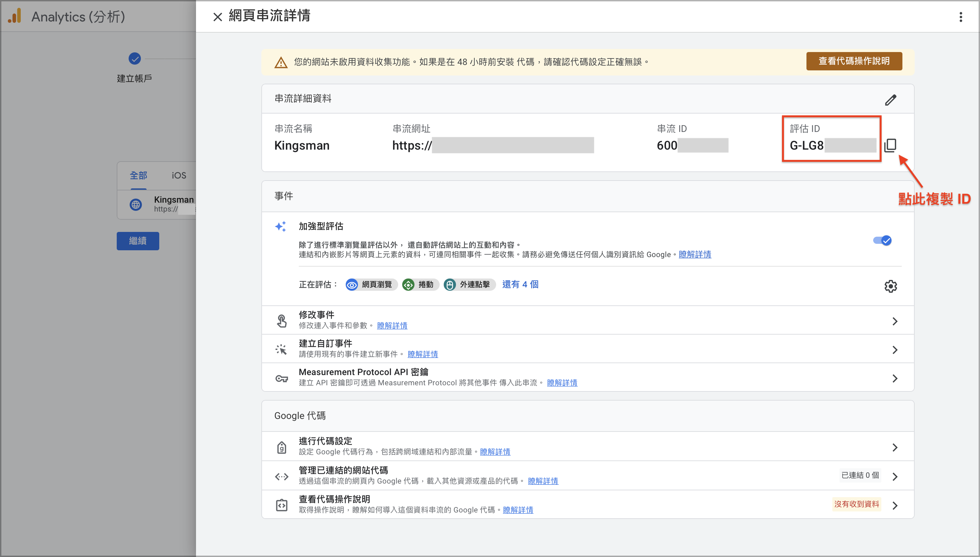Click the 修改事件 touch icon
The width and height of the screenshot is (980, 557).
pos(281,321)
